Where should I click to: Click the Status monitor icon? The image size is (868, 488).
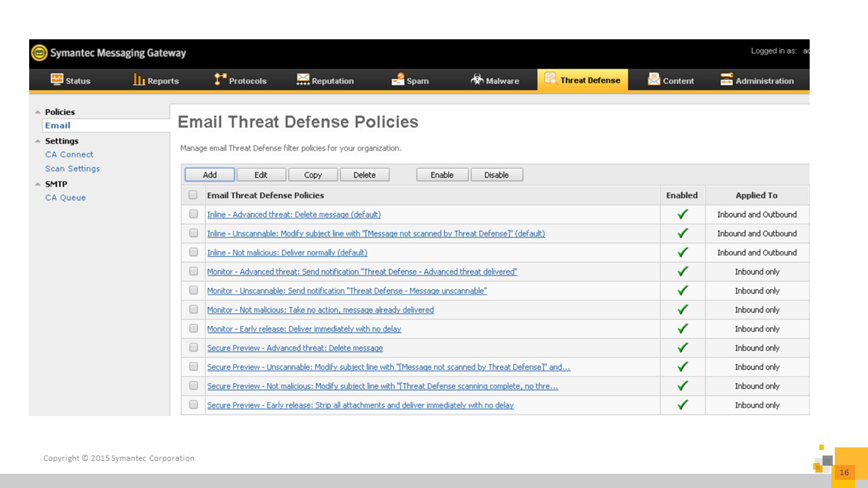click(x=57, y=80)
